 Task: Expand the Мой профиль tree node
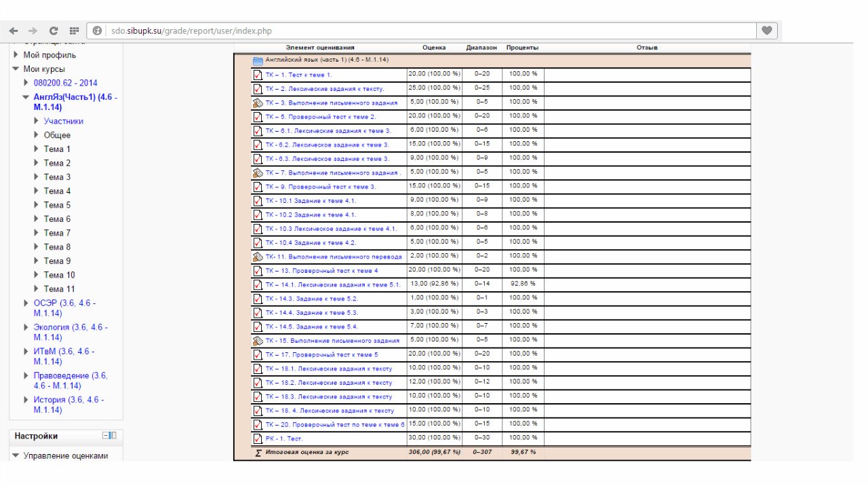(16, 55)
